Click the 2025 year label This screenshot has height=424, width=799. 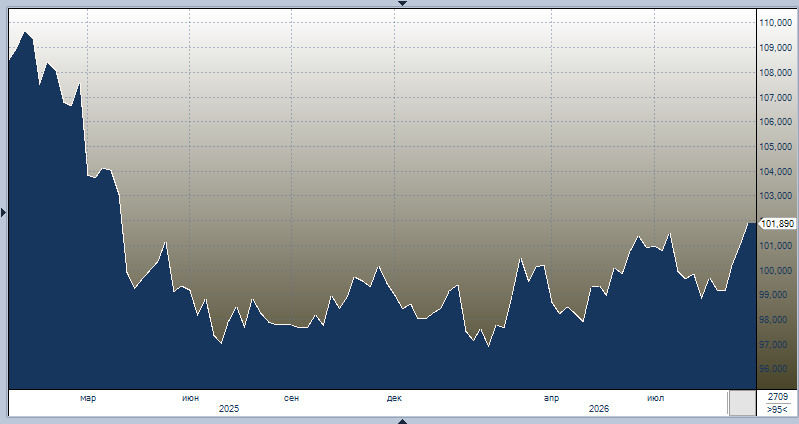point(229,409)
